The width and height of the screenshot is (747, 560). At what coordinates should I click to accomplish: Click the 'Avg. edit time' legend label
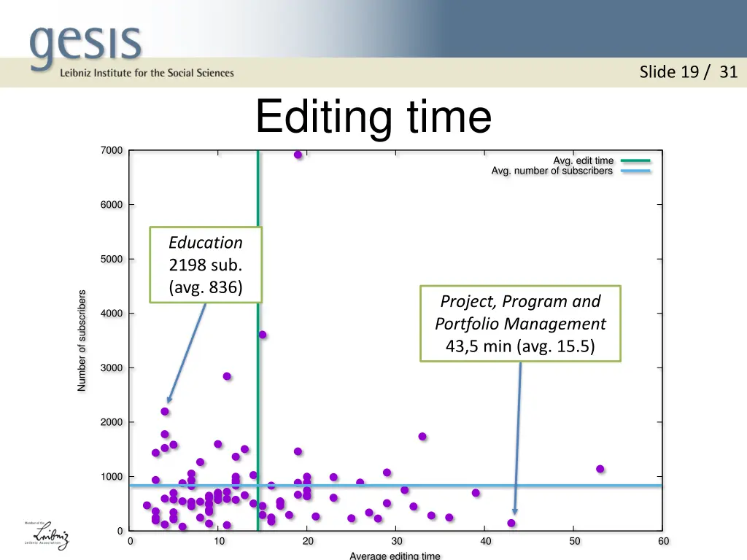click(x=583, y=160)
